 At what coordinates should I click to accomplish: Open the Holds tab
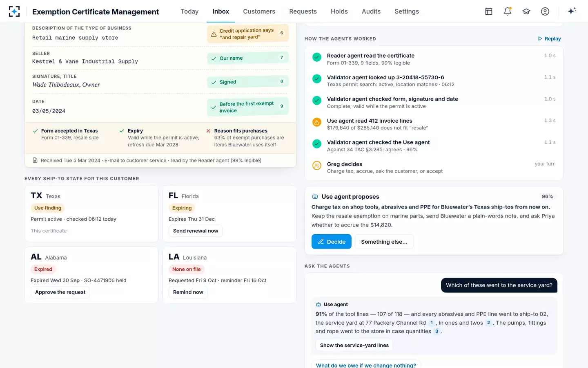(x=339, y=11)
